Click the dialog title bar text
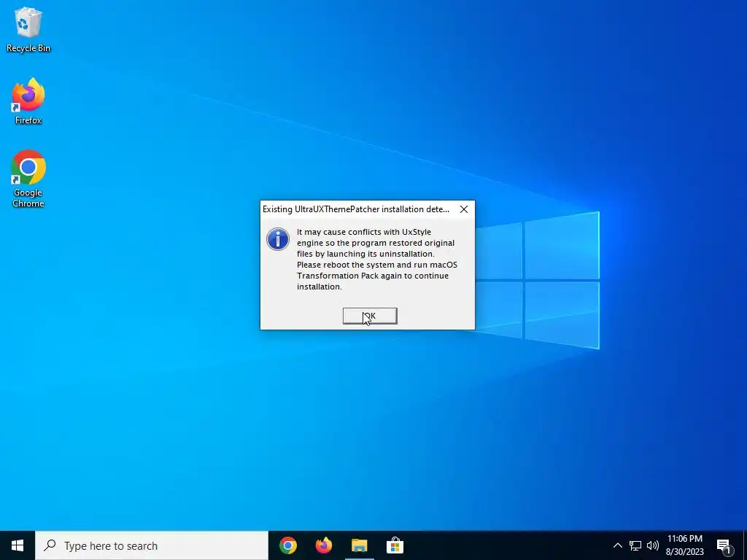747x560 pixels. pyautogui.click(x=356, y=209)
